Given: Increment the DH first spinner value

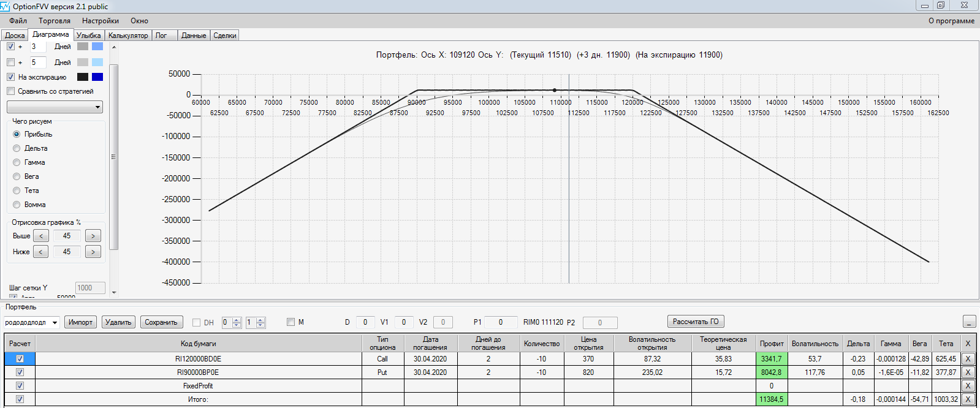Looking at the screenshot, I should 237,320.
